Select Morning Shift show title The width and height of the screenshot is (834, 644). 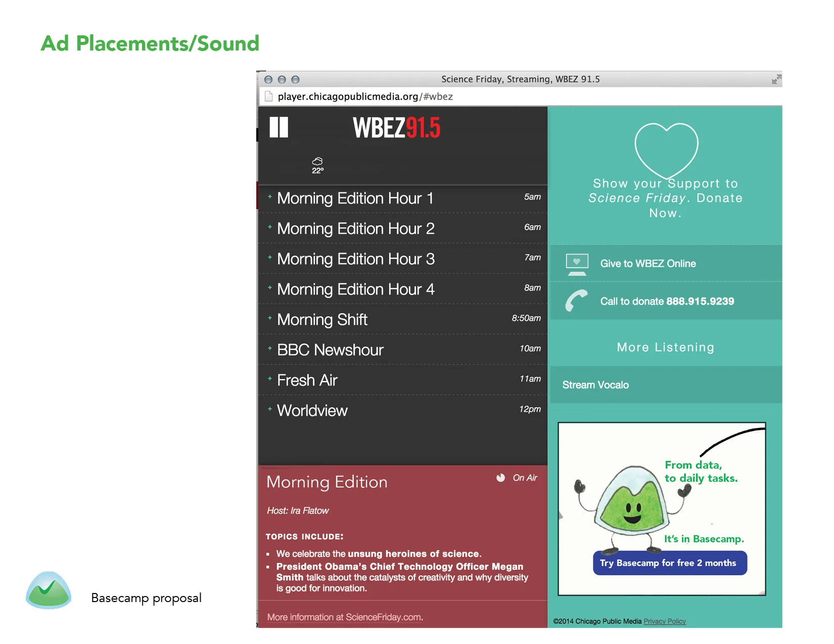pyautogui.click(x=322, y=320)
